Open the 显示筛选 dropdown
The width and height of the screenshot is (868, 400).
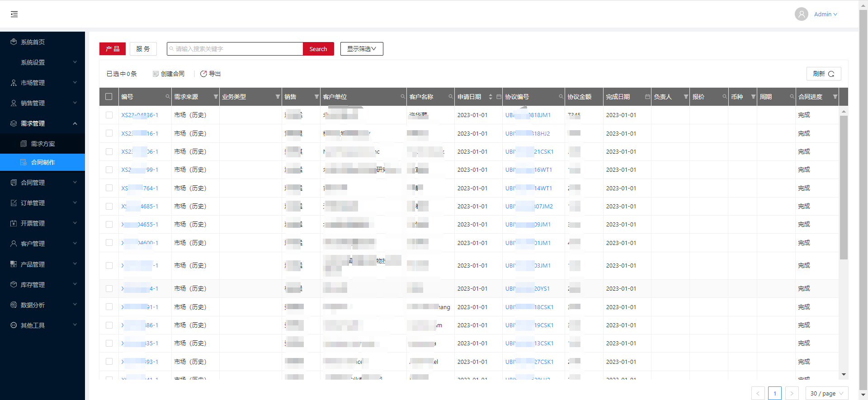pyautogui.click(x=362, y=49)
